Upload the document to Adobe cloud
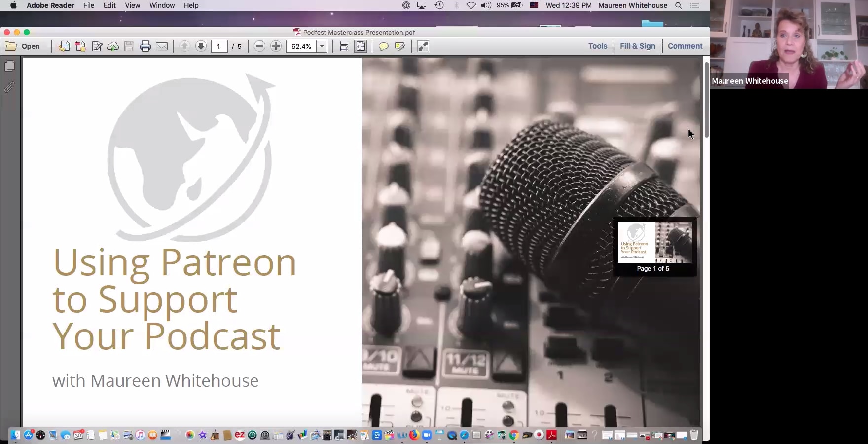 112,46
